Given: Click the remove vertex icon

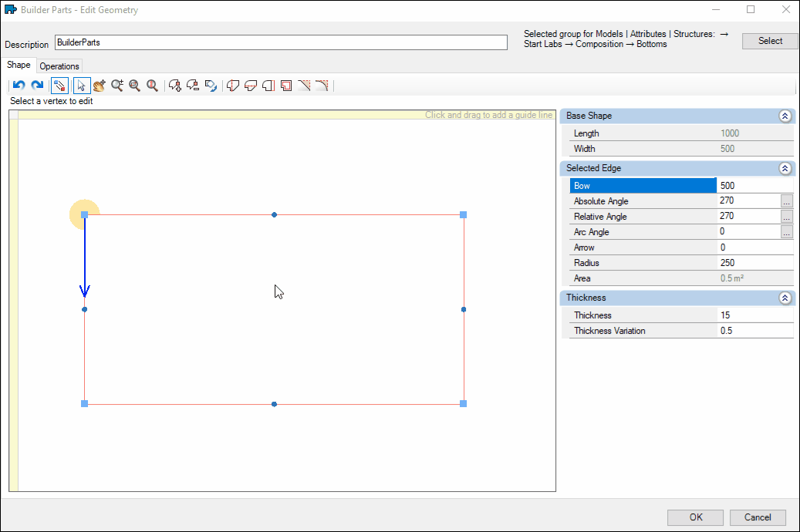Looking at the screenshot, I should [x=193, y=85].
